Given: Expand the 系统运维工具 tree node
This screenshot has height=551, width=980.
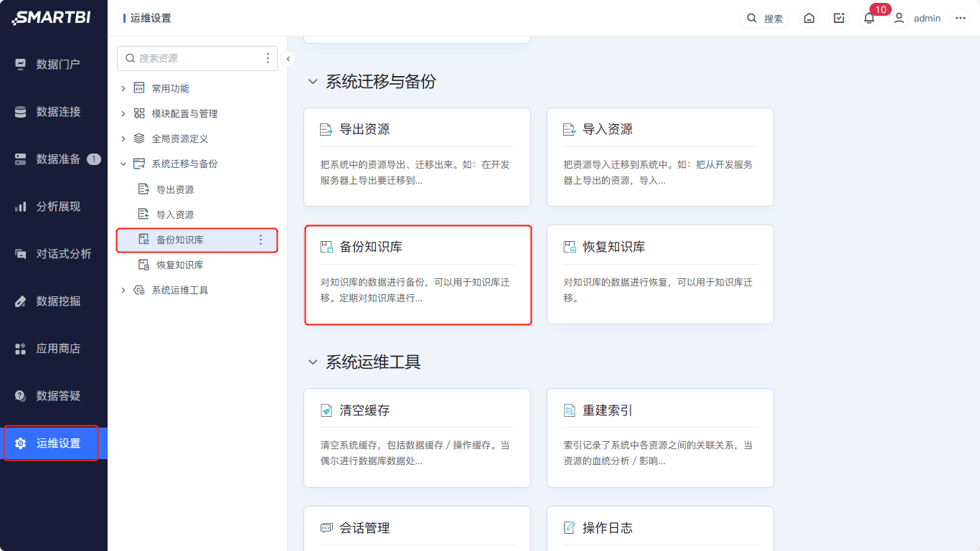Looking at the screenshot, I should click(123, 290).
